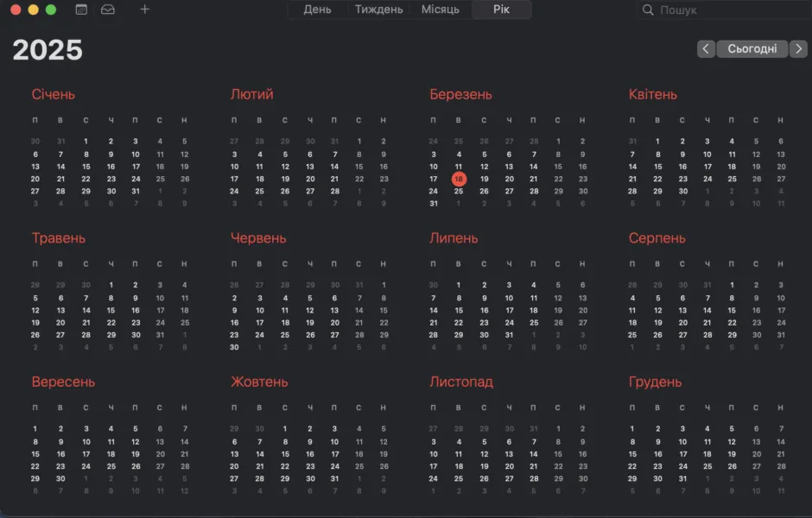Open the Квітень month
This screenshot has height=518, width=812.
tap(652, 95)
